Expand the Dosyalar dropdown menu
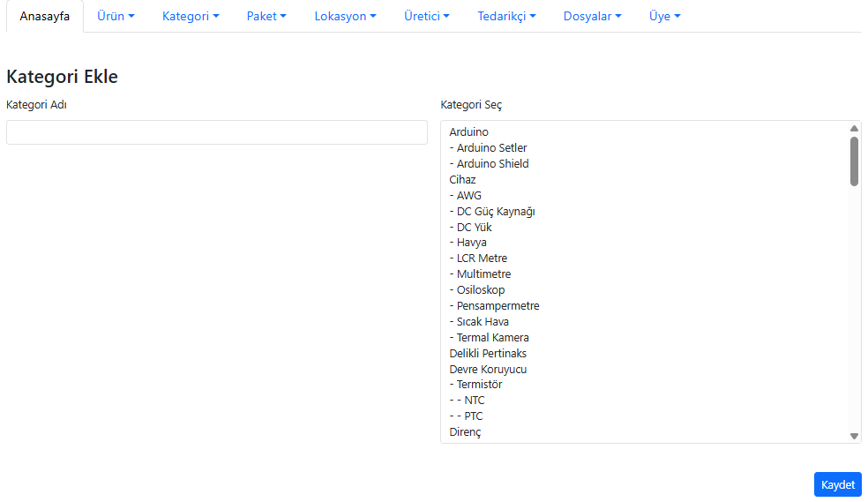This screenshot has height=502, width=868. point(592,16)
